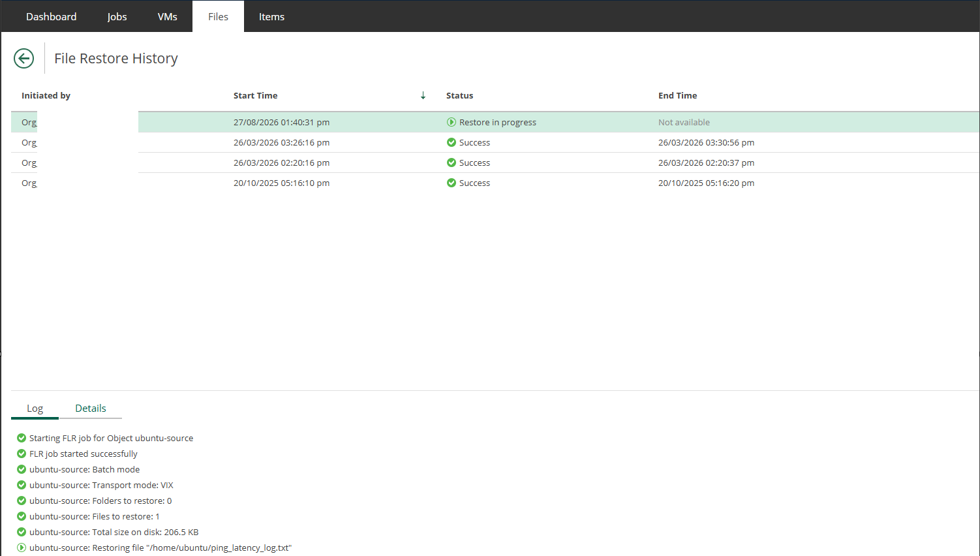This screenshot has height=556, width=980.
Task: Click log line FLR job started successfully
Action: [84, 454]
